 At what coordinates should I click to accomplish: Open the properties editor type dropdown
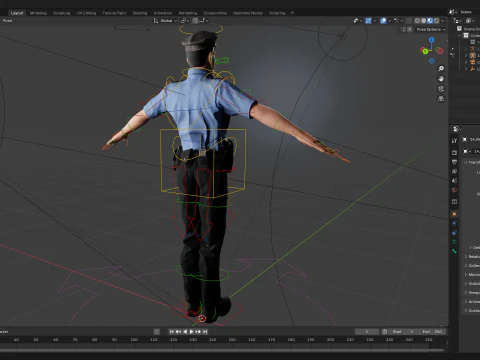click(457, 129)
